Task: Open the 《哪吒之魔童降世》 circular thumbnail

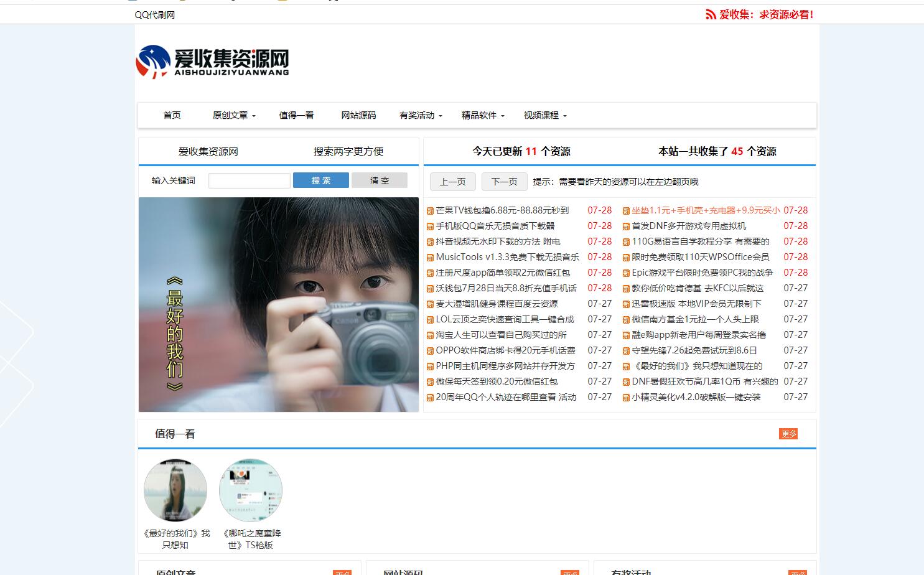Action: tap(251, 490)
